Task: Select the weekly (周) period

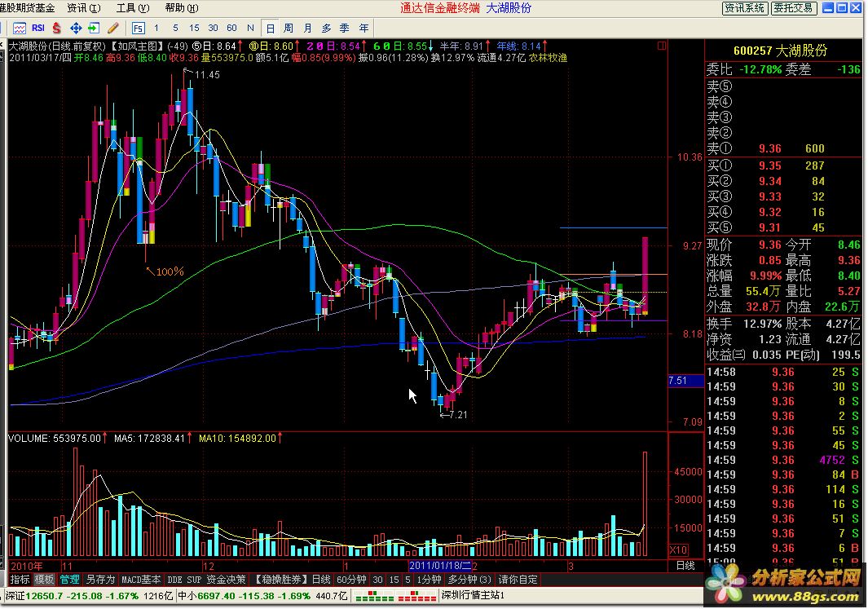Action: coord(289,29)
